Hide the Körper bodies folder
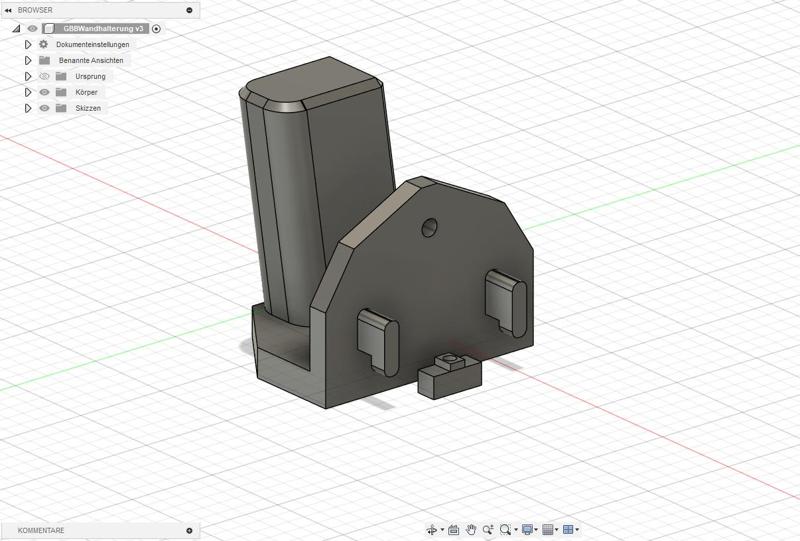The image size is (800, 541). coord(44,92)
